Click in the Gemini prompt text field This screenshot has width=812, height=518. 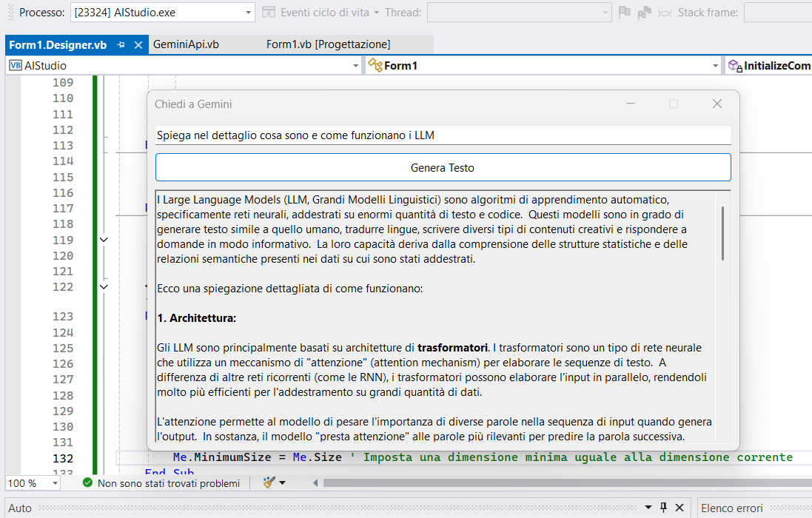point(443,135)
